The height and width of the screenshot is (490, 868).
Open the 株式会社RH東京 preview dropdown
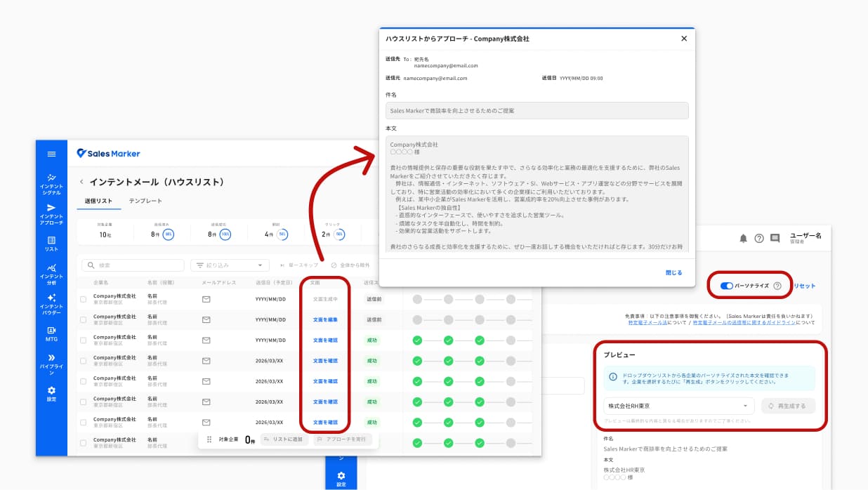[678, 406]
